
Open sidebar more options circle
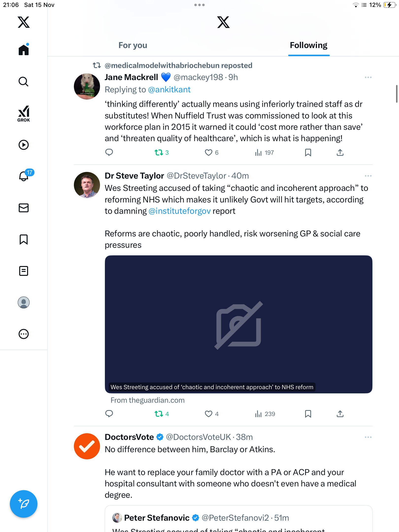[x=24, y=334]
